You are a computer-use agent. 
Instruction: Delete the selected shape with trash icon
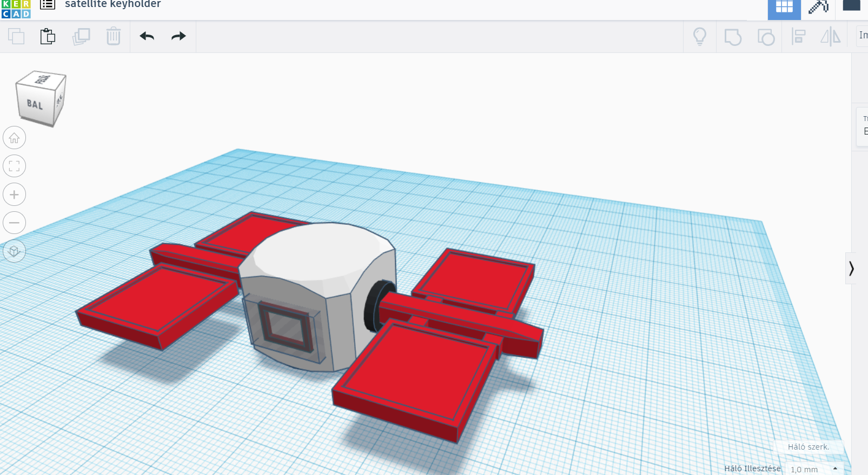114,36
